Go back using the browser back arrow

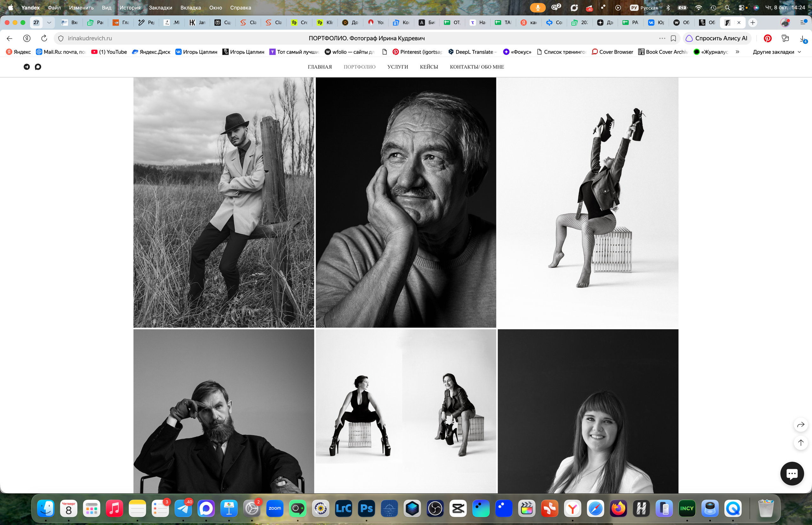[x=10, y=38]
